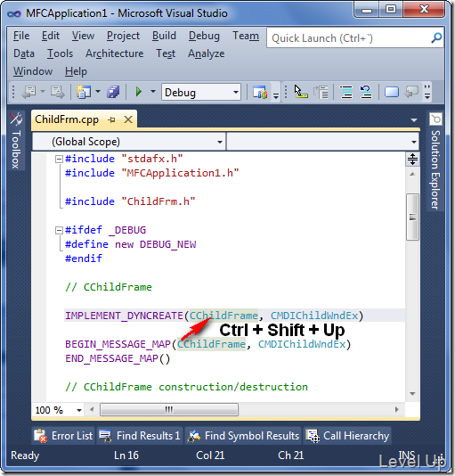Screen dimensions: 455x476
Task: Start debugging with the green play icon
Action: click(x=139, y=92)
